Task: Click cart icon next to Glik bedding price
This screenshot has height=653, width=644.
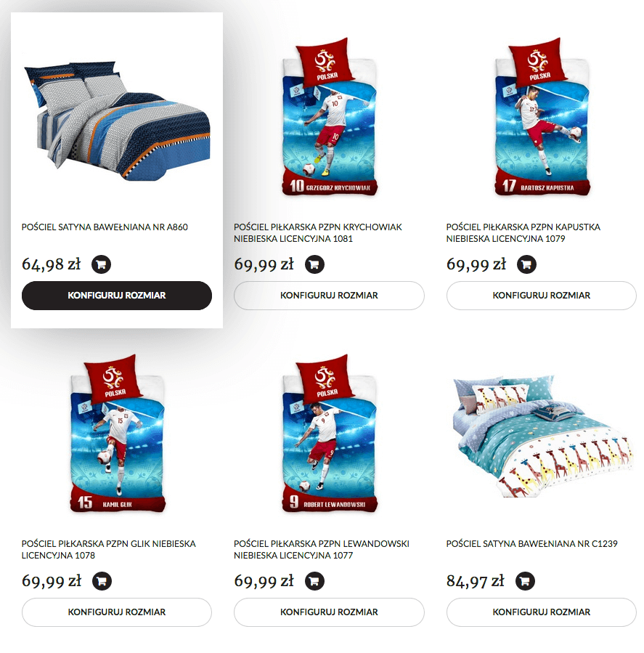Action: [102, 581]
